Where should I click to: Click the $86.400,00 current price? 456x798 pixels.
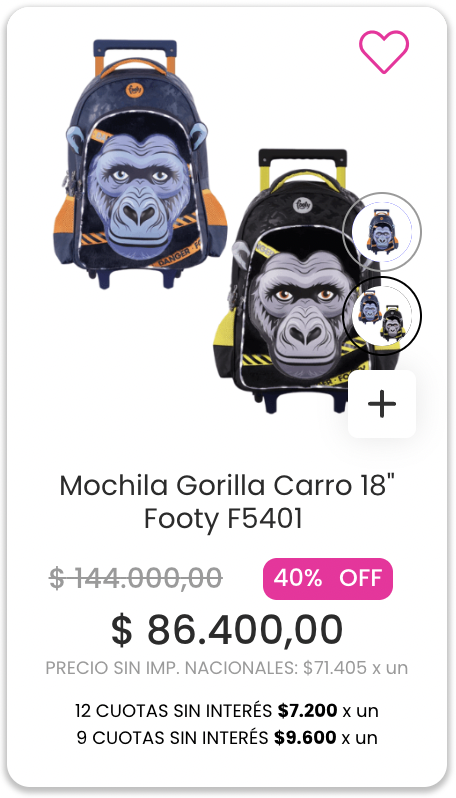[227, 630]
